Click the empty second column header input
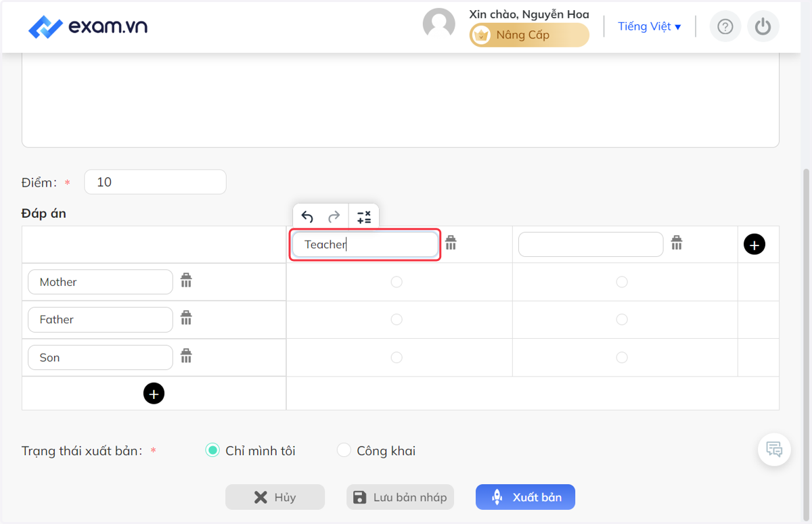This screenshot has width=812, height=524. 591,244
